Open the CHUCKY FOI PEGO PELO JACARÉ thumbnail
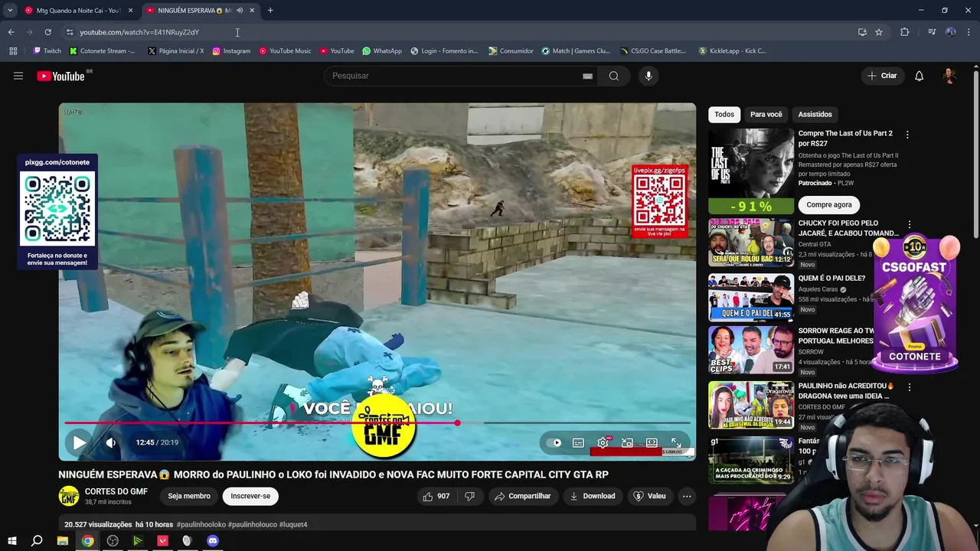Viewport: 980px width, 551px height. [751, 243]
